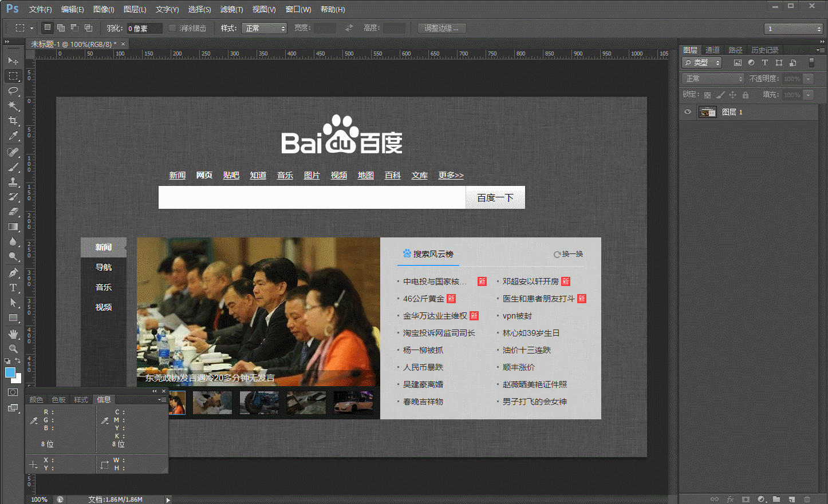Click Add to selection mode button
828x504 pixels.
[61, 27]
